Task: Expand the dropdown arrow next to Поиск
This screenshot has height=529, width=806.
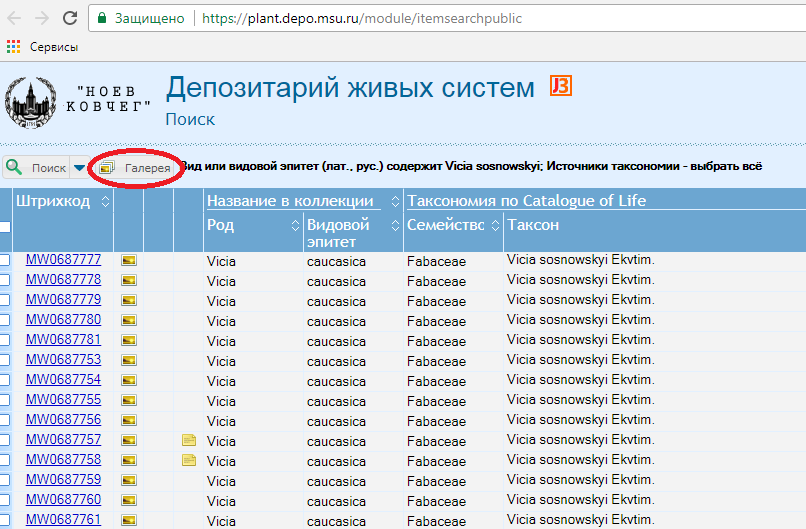Action: (x=79, y=168)
